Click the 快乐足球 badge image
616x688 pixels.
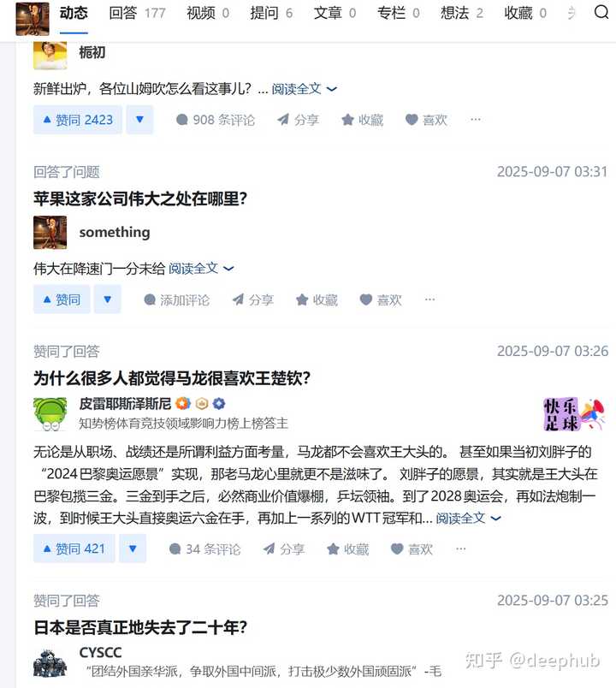[x=574, y=414]
